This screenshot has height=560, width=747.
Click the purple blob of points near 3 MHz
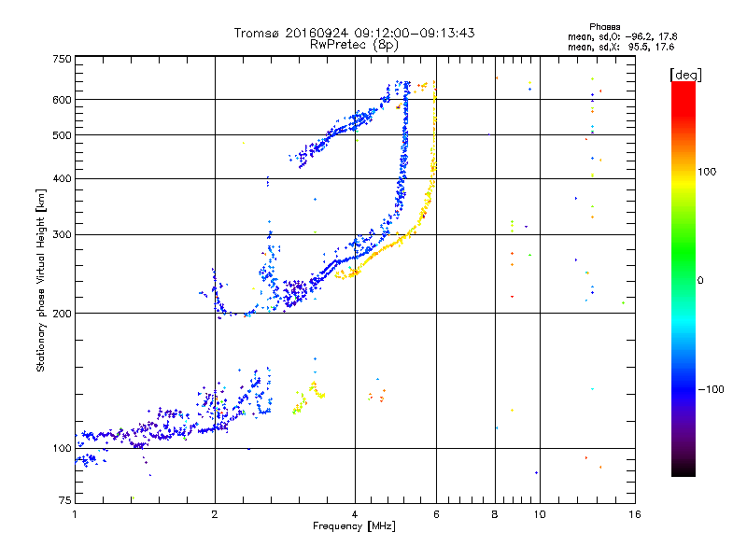pos(295,293)
